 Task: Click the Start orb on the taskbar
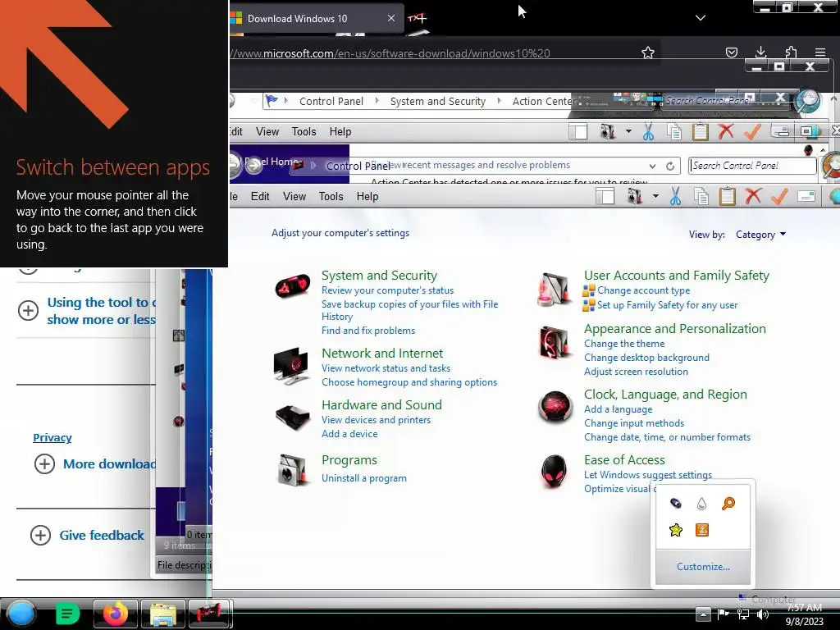[21, 614]
